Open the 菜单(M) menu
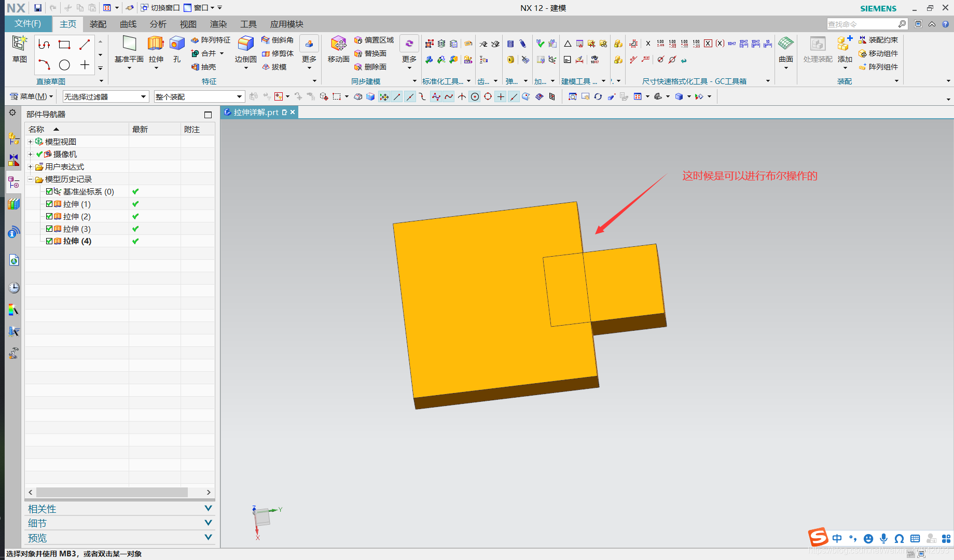 pyautogui.click(x=31, y=96)
